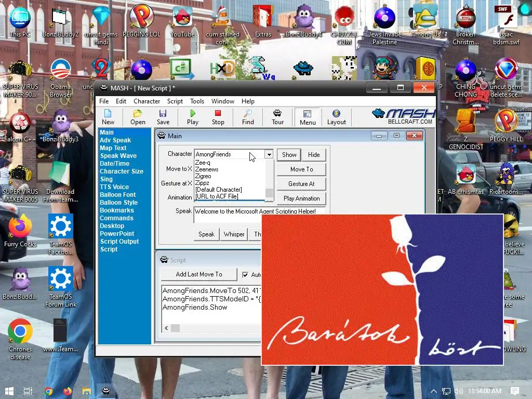The height and width of the screenshot is (399, 532).
Task: Select the Extras desktop icon
Action: [x=263, y=22]
